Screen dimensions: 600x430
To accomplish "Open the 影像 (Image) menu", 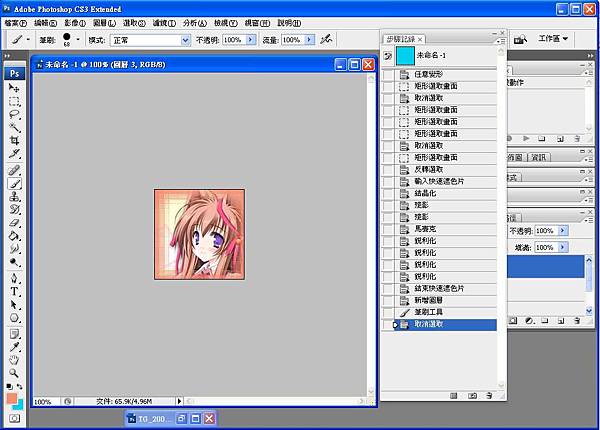I will pos(75,23).
